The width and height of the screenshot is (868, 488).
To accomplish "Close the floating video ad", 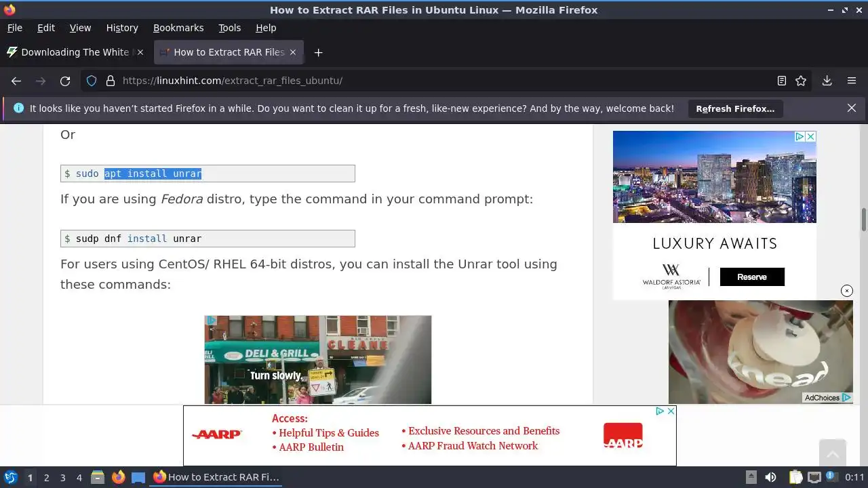I will 847,291.
